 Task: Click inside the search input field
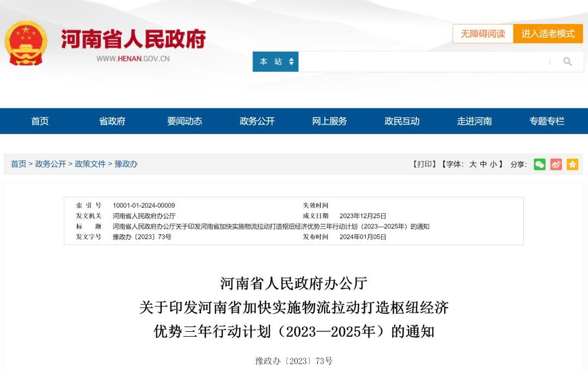pyautogui.click(x=422, y=61)
